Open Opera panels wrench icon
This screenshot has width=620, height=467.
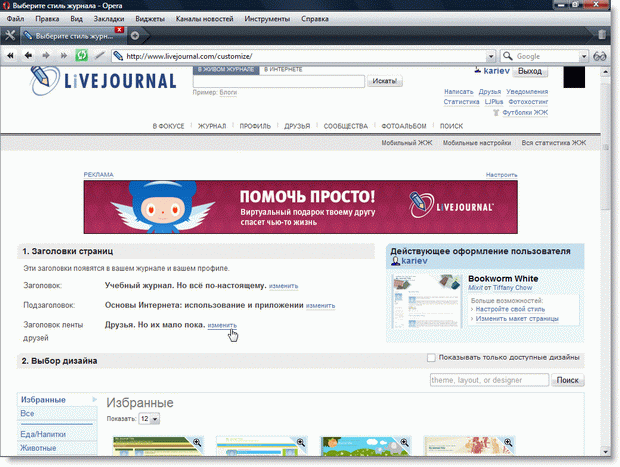(x=10, y=36)
